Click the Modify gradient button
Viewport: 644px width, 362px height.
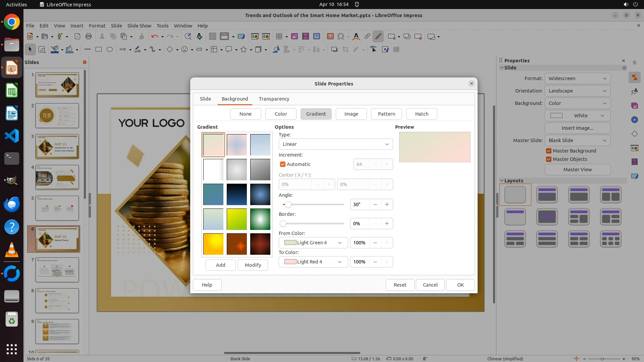[x=253, y=265]
